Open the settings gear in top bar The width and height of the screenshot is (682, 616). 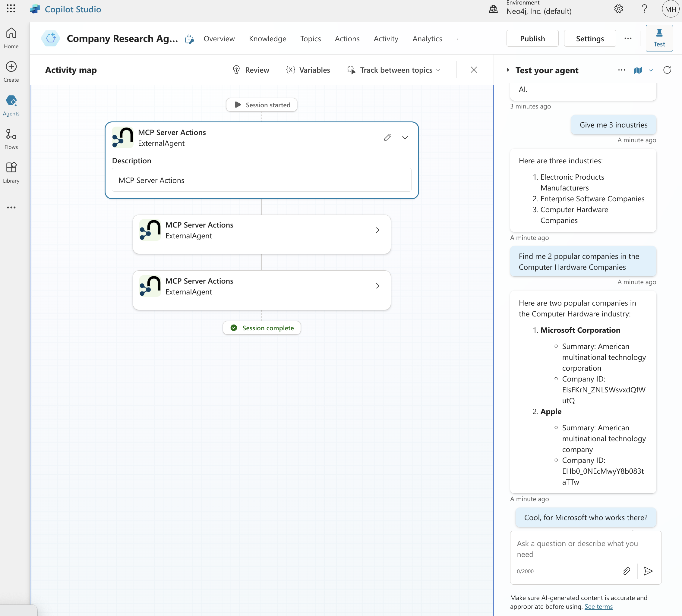point(618,9)
